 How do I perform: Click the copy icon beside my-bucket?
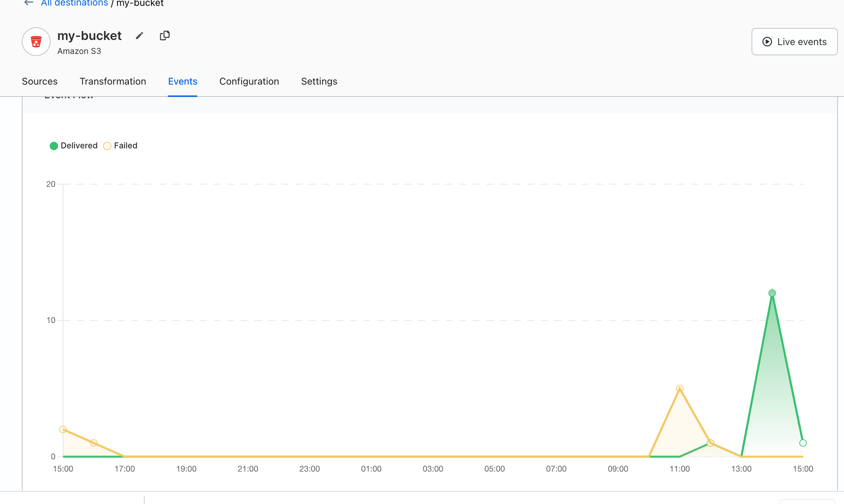point(165,36)
